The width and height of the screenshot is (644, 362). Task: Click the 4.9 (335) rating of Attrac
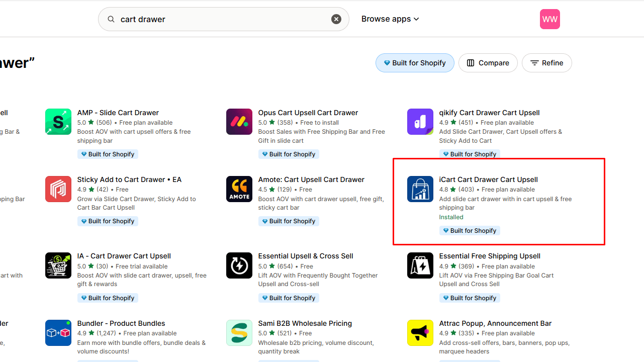[x=456, y=333]
